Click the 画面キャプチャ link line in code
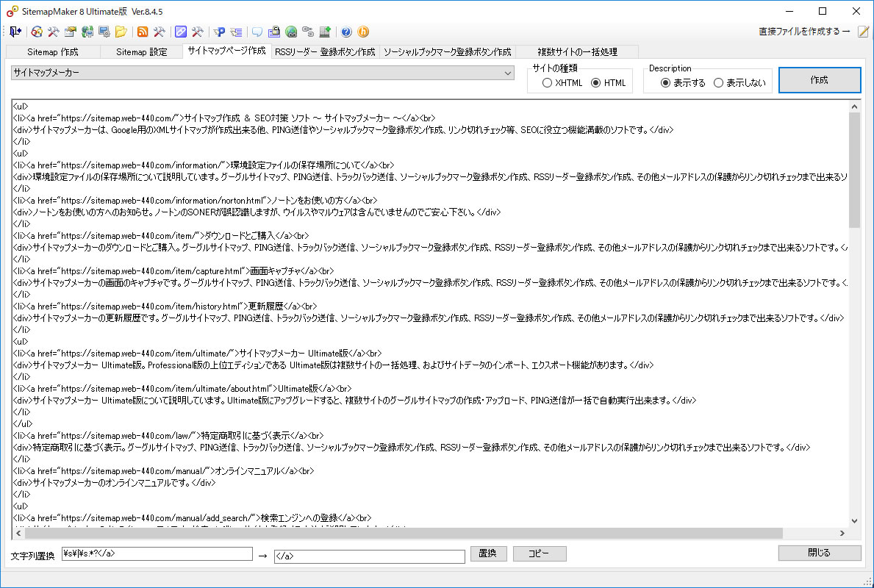Screen dimensions: 874x588 (x=173, y=271)
